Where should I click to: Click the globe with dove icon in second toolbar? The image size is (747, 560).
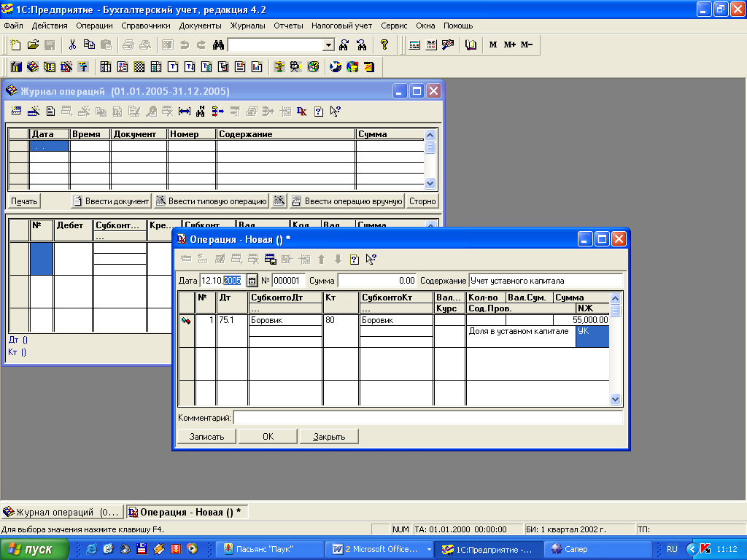pos(336,67)
